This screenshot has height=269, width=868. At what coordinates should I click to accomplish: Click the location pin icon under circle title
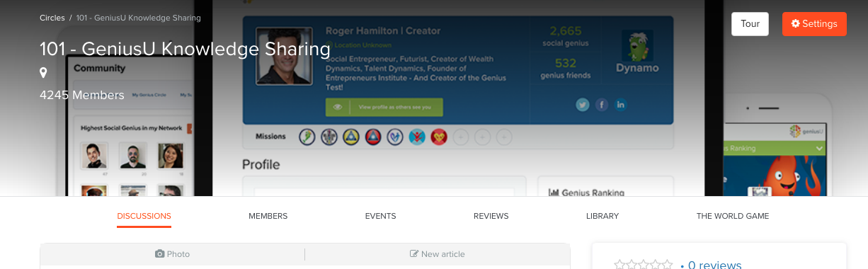43,73
